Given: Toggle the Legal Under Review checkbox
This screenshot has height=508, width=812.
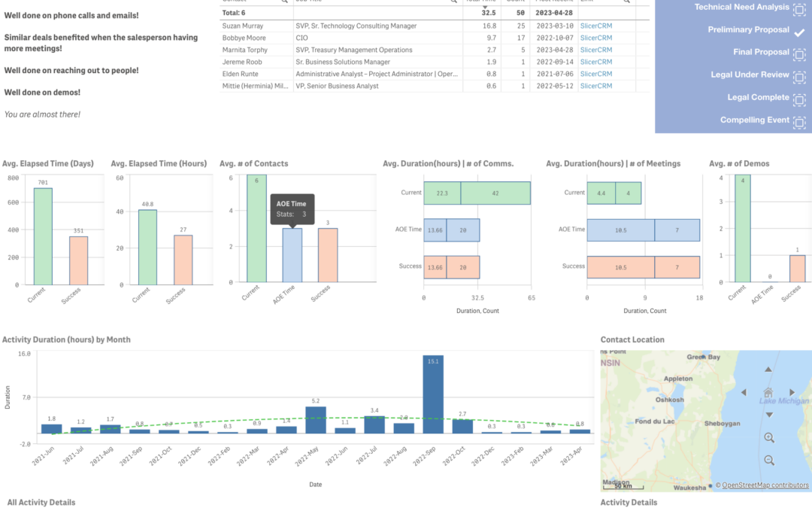Looking at the screenshot, I should pos(799,76).
